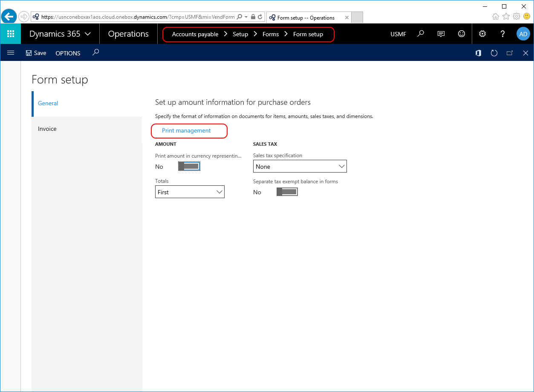The width and height of the screenshot is (534, 392).
Task: Click Forms in the breadcrumb
Action: tap(271, 34)
